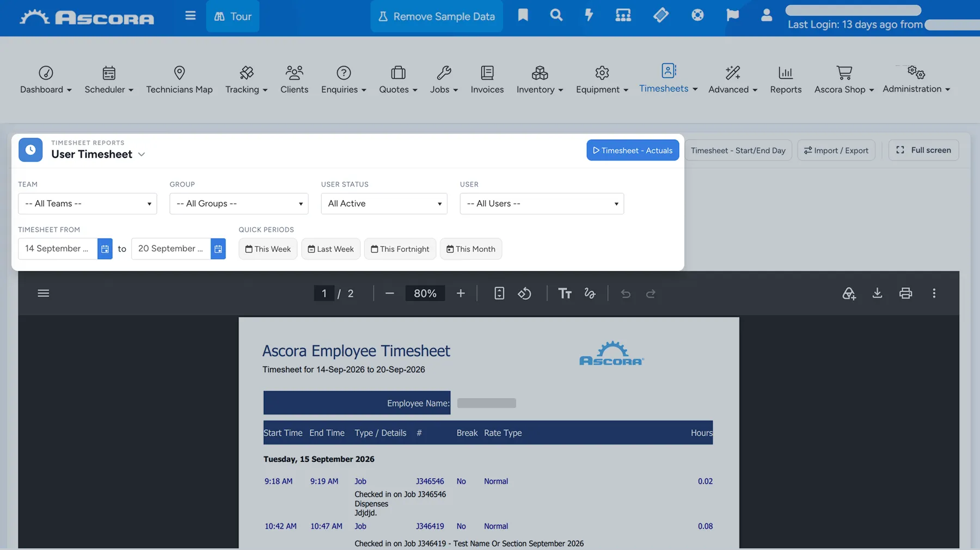Rotate the PDF document counterclockwise
Image resolution: width=980 pixels, height=550 pixels.
pyautogui.click(x=524, y=293)
